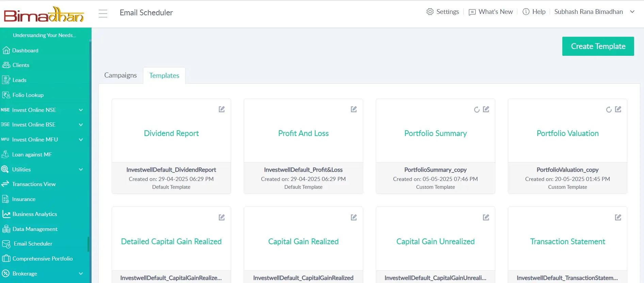
Task: Reset the Portfolio Valuation template
Action: pos(609,110)
